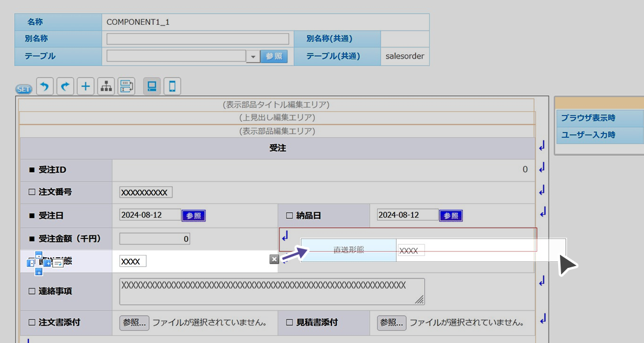Click into the 別名称 text field

(x=198, y=39)
